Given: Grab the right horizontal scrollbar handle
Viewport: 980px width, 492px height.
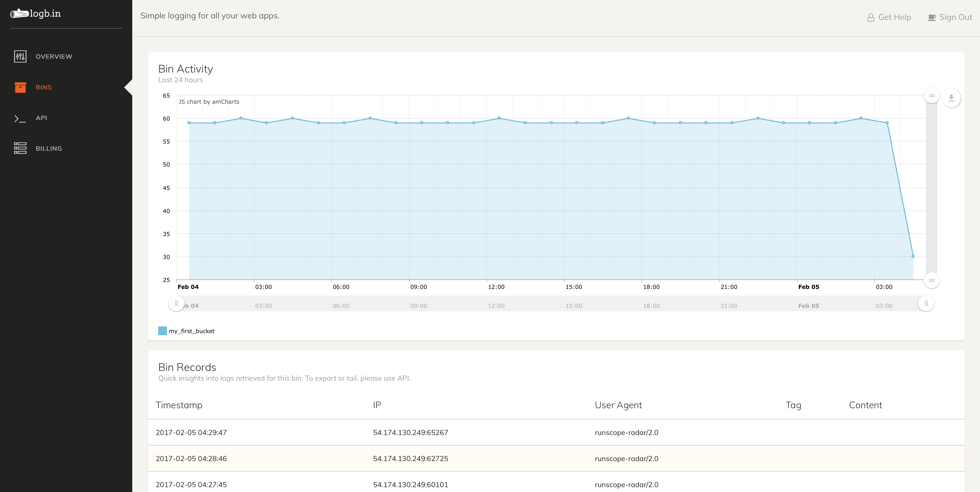Looking at the screenshot, I should [x=926, y=303].
